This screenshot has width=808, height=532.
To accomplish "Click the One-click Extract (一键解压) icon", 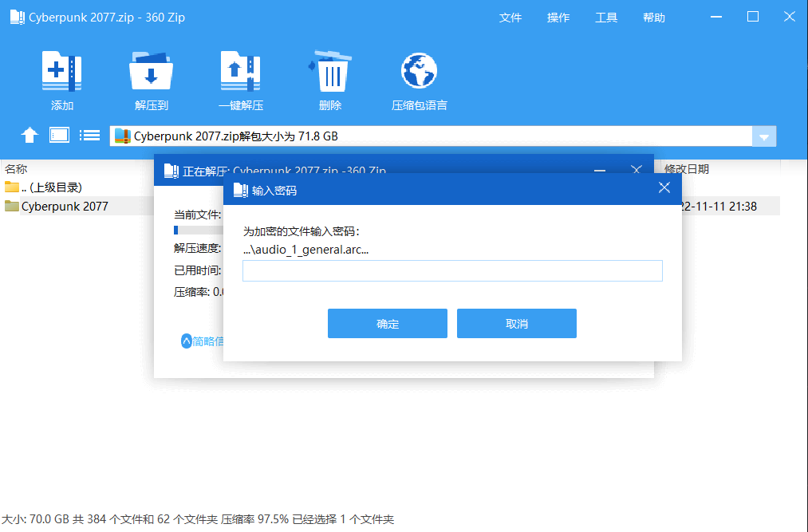I will [x=241, y=71].
